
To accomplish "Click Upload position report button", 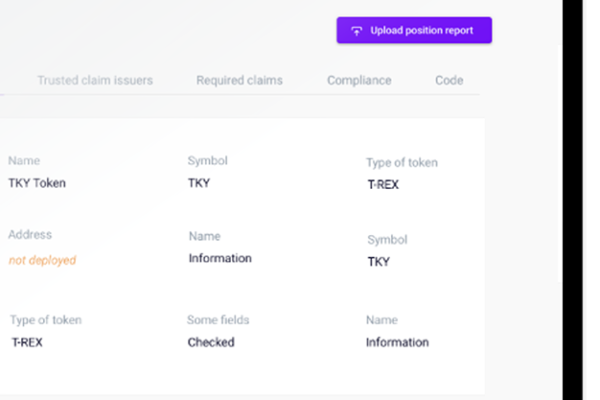I will (x=414, y=30).
